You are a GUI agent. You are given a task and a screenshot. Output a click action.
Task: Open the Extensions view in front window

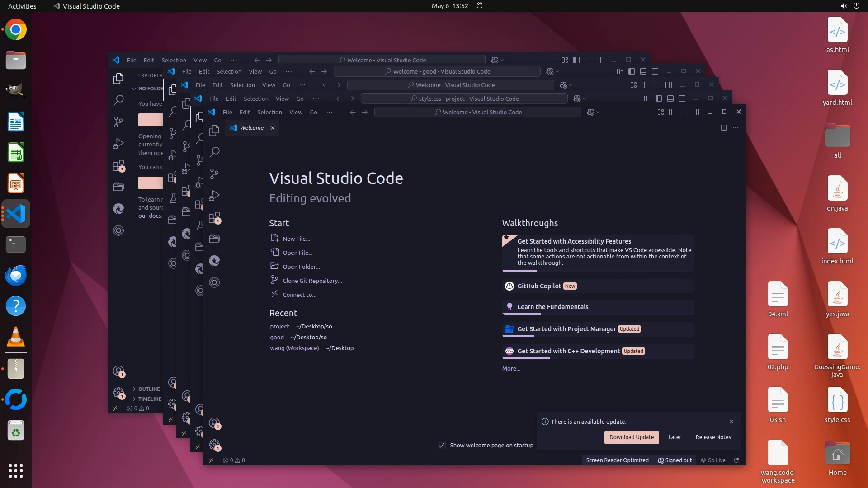coord(214,217)
